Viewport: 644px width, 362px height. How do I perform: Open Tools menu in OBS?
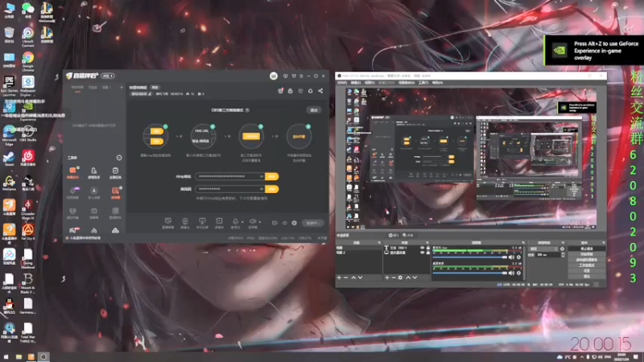(424, 83)
